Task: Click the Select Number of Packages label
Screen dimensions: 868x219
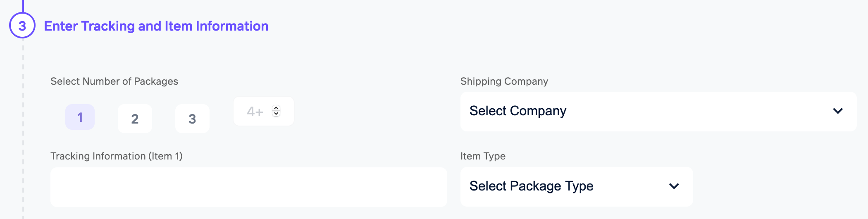Action: click(x=114, y=81)
